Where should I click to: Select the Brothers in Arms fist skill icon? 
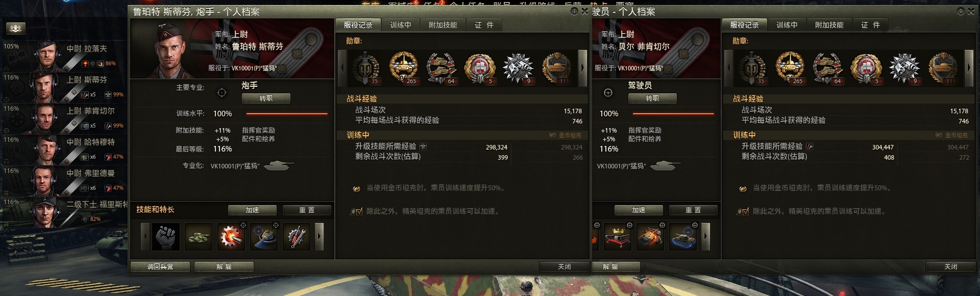165,237
